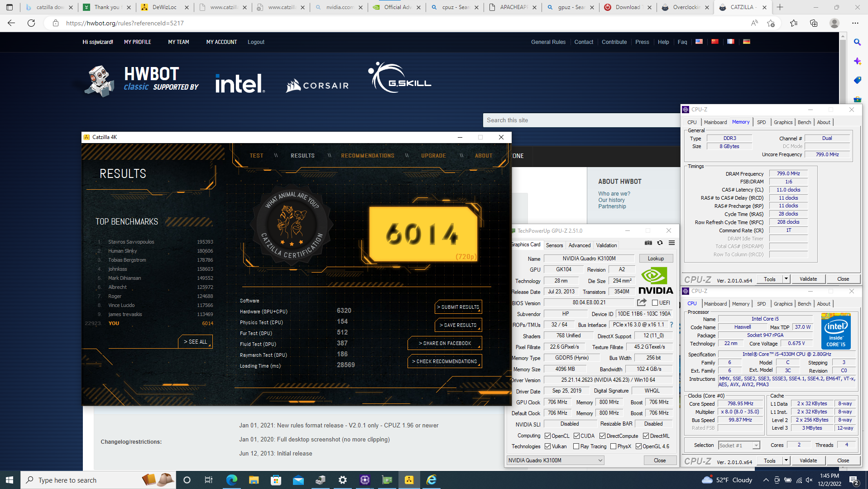The height and width of the screenshot is (489, 868).
Task: Show hidden system tray icons chevron
Action: coord(766,480)
